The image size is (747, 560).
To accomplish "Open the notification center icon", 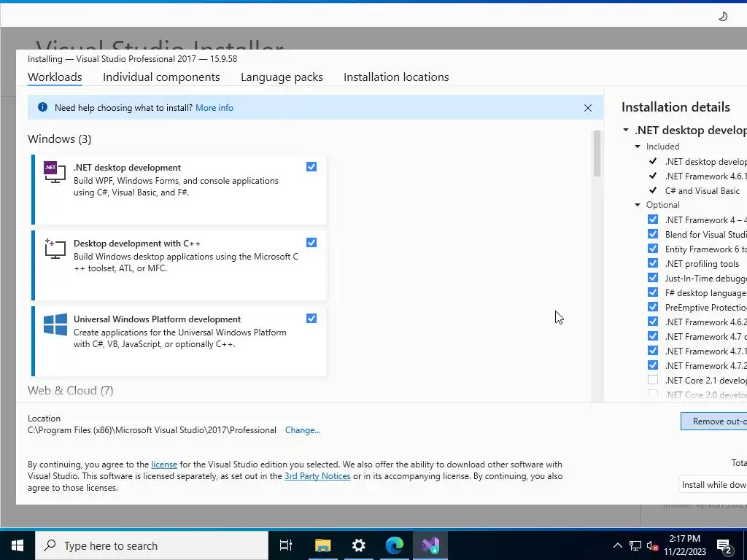I will (x=724, y=547).
